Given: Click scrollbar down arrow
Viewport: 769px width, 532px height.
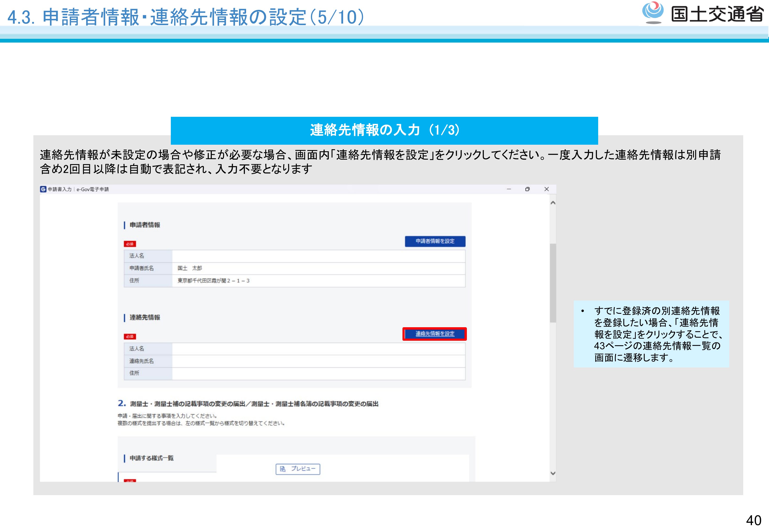Looking at the screenshot, I should [552, 473].
